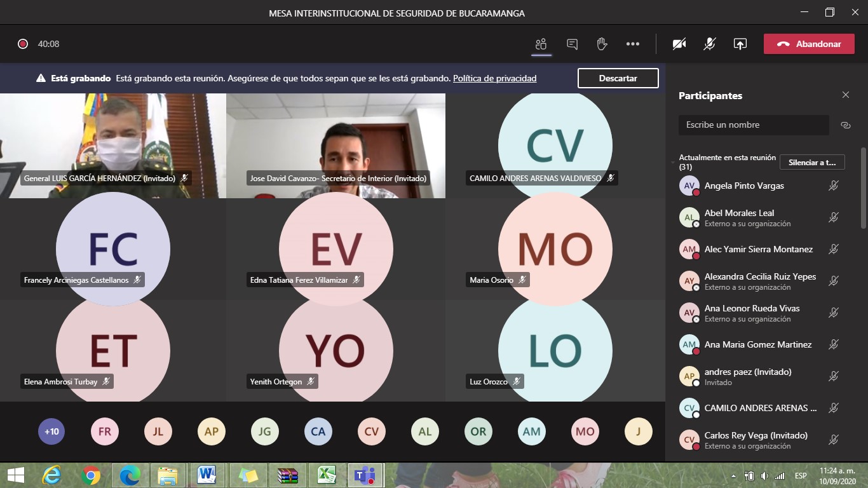Expand the +10 more participants bubble
This screenshot has width=868, height=488.
(x=51, y=431)
